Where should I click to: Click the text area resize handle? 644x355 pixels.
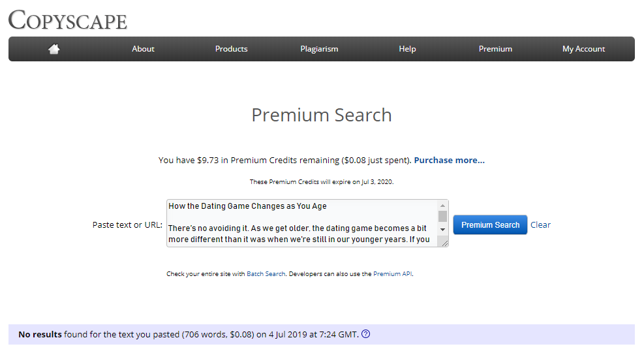click(x=444, y=243)
